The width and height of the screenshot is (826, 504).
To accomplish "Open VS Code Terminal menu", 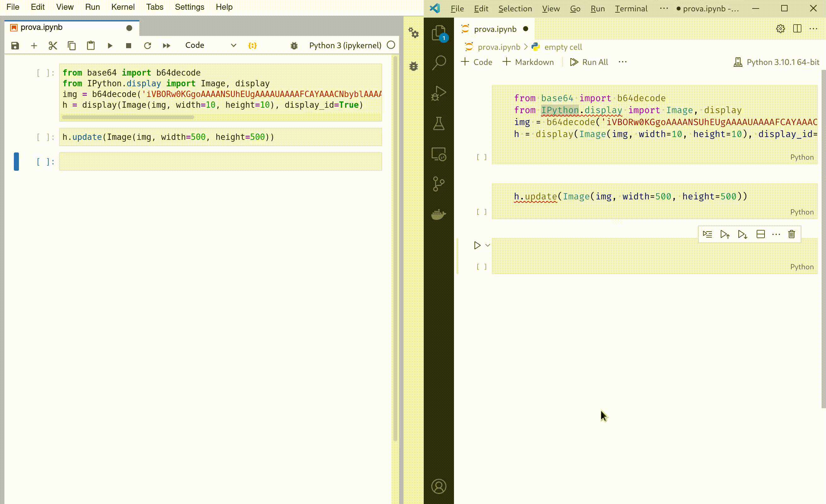I will [631, 9].
